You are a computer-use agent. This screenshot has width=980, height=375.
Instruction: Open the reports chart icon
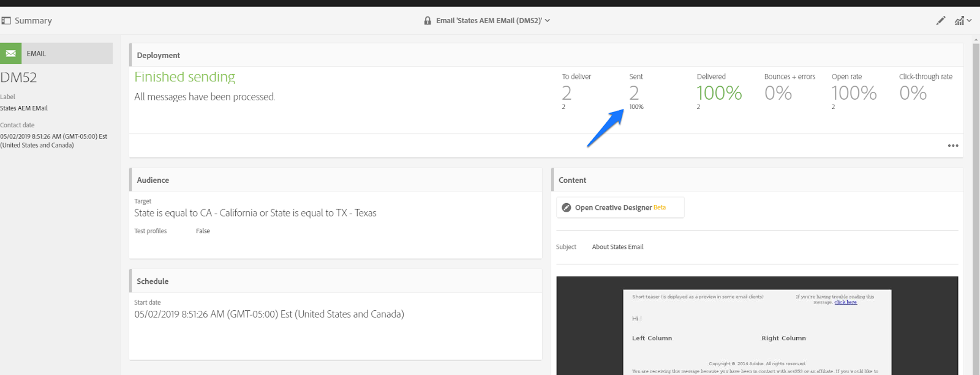(x=959, y=20)
